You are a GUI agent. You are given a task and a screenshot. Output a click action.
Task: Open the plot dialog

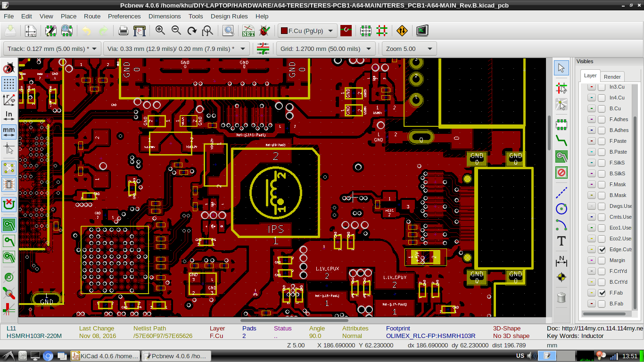click(140, 31)
